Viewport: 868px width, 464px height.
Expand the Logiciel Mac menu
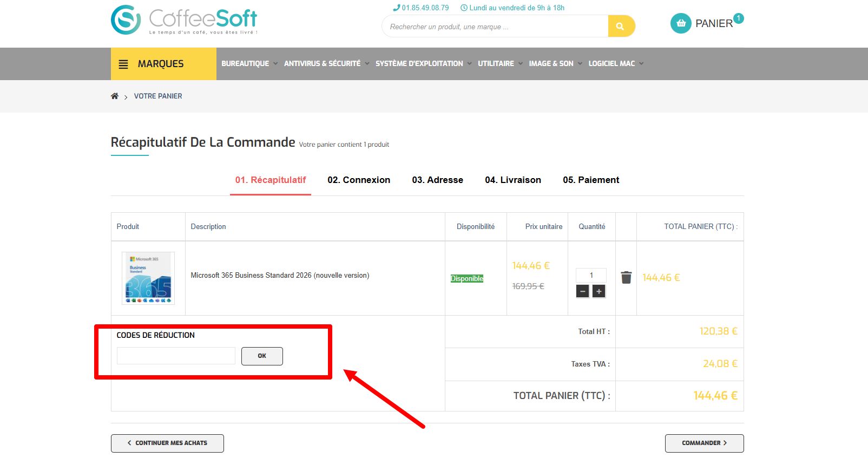coord(616,63)
